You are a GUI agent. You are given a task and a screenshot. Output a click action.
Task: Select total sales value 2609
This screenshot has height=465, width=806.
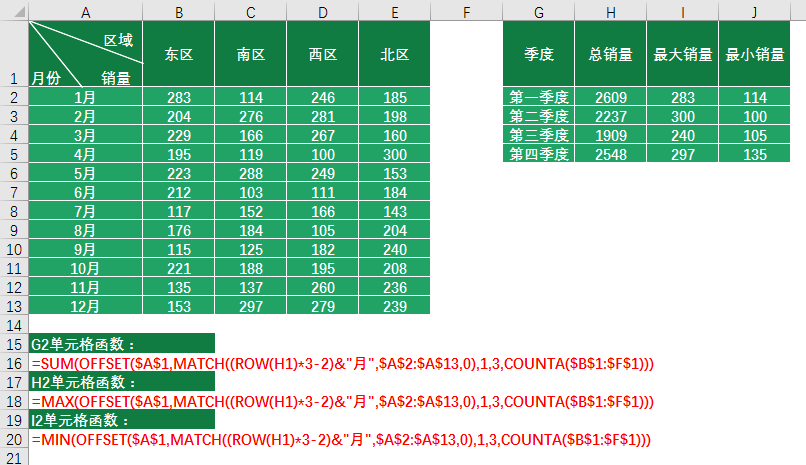coord(610,97)
